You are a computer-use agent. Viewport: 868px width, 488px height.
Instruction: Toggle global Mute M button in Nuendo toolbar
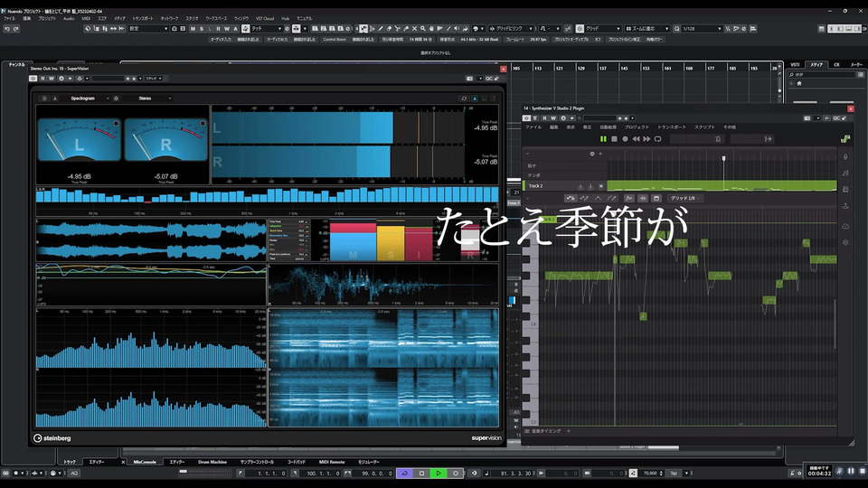pyautogui.click(x=193, y=29)
